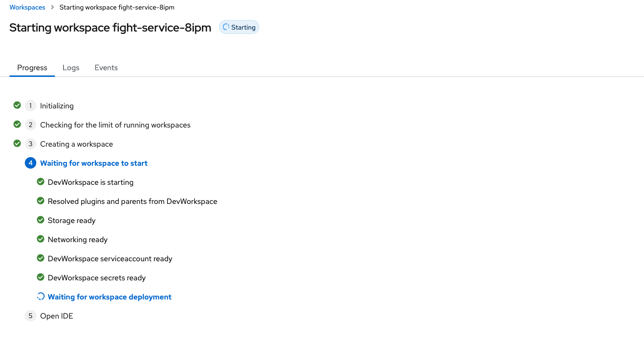Click the page heading 'Starting workspace fight-service-8ipm'

(x=110, y=28)
